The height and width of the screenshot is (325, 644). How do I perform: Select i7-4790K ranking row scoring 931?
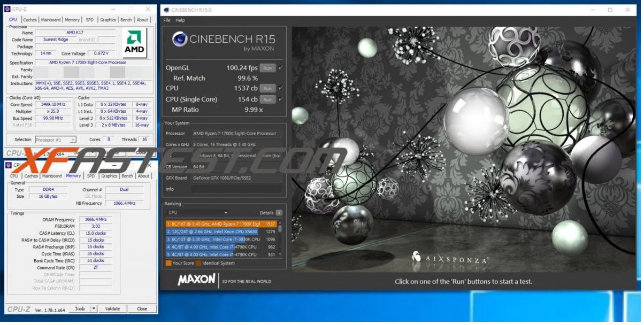click(221, 254)
